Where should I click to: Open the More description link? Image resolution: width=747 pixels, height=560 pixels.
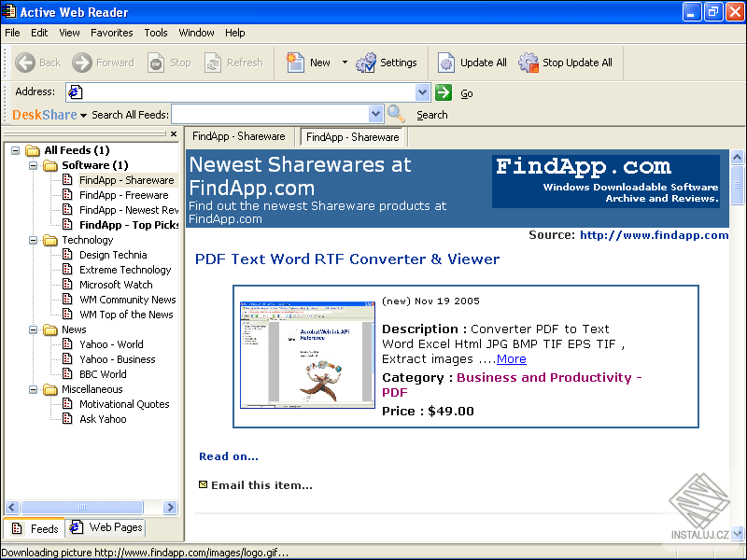pos(511,359)
